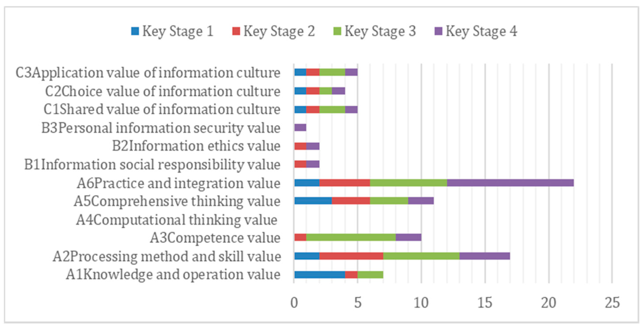The height and width of the screenshot is (330, 644).
Task: Click the blue Key Stage 1 legend swatch
Action: [x=135, y=31]
